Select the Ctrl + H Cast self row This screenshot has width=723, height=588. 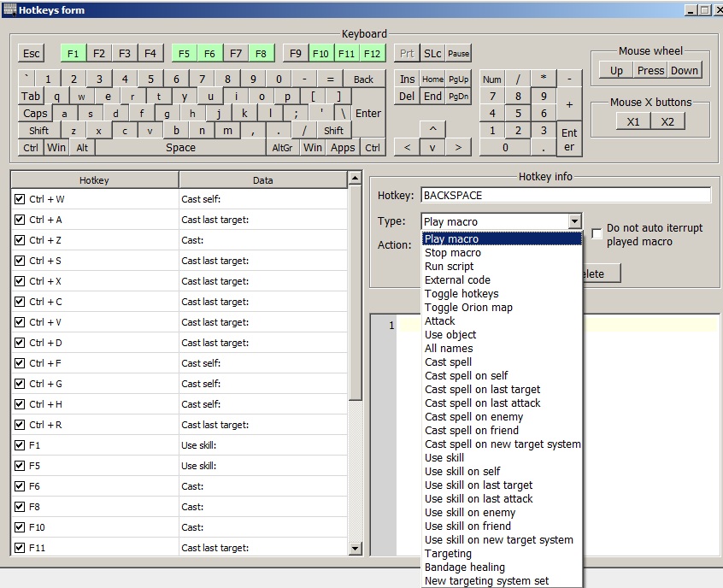pos(179,404)
